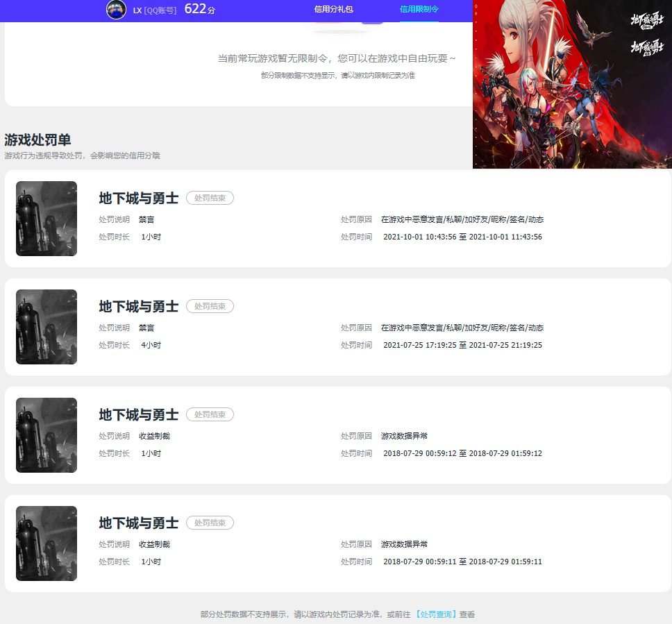Click 地下城与勇士 title on 00:59:12 card
This screenshot has width=672, height=624.
tap(138, 414)
